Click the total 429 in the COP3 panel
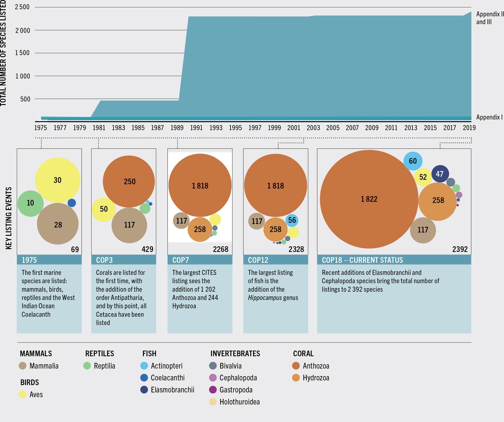 (147, 249)
